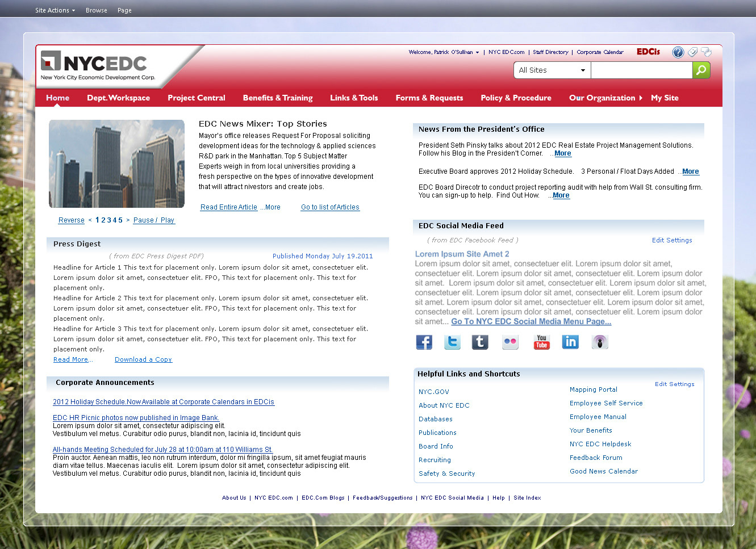Click More after President Seth Pinsky item

(563, 153)
